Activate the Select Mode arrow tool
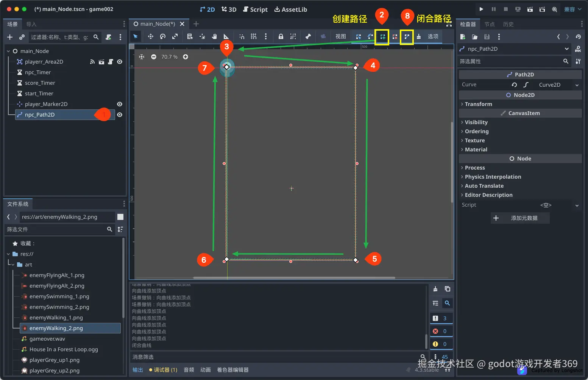Screen dimensions: 588x380 [x=135, y=36]
